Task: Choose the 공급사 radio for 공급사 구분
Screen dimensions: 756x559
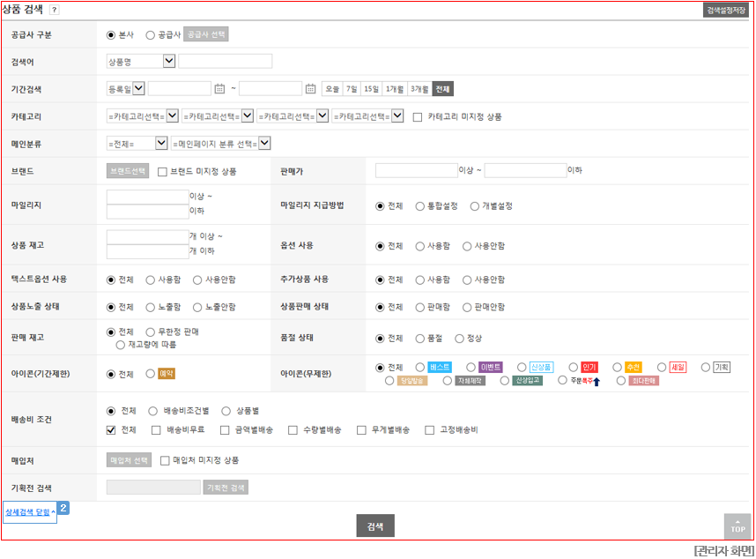Action: [x=151, y=35]
